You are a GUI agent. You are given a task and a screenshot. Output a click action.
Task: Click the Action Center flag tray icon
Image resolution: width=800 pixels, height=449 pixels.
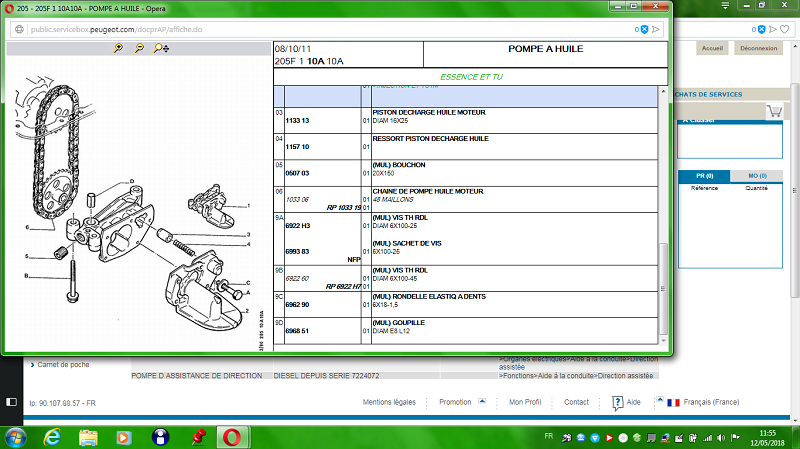coord(735,438)
